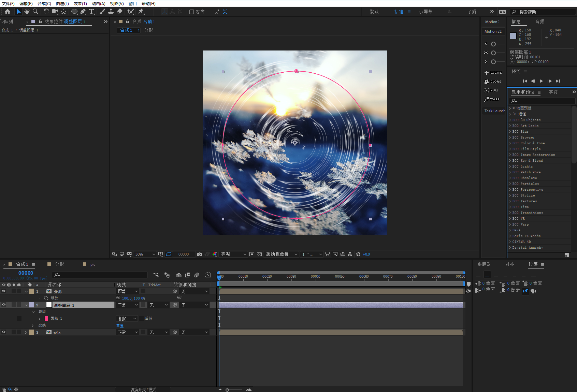Play the preview
This screenshot has height=392, width=577.
[541, 81]
